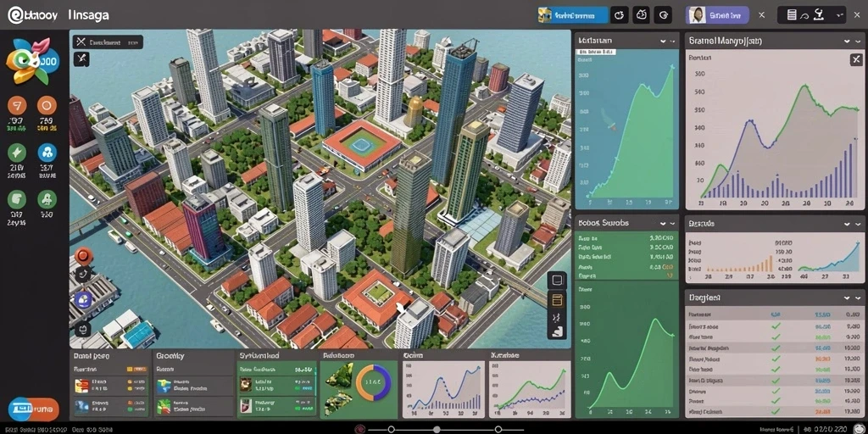Click the blue circular sidebar icon
The image size is (868, 434).
pos(47,153)
